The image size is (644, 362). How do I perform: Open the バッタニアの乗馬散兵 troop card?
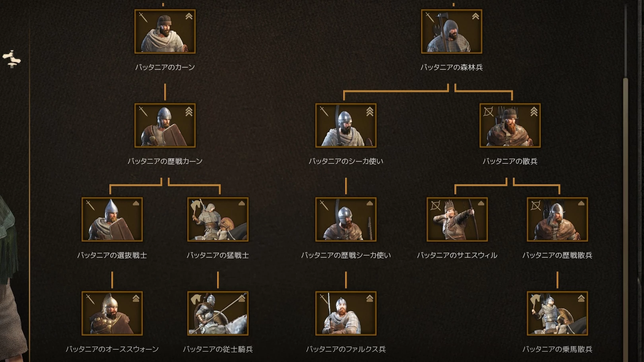[557, 313]
